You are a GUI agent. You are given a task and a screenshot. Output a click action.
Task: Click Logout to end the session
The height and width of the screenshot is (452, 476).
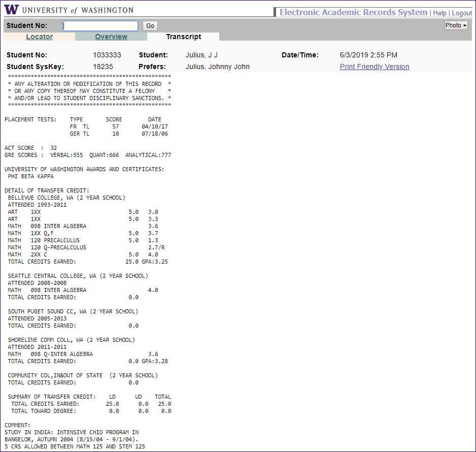tap(461, 13)
